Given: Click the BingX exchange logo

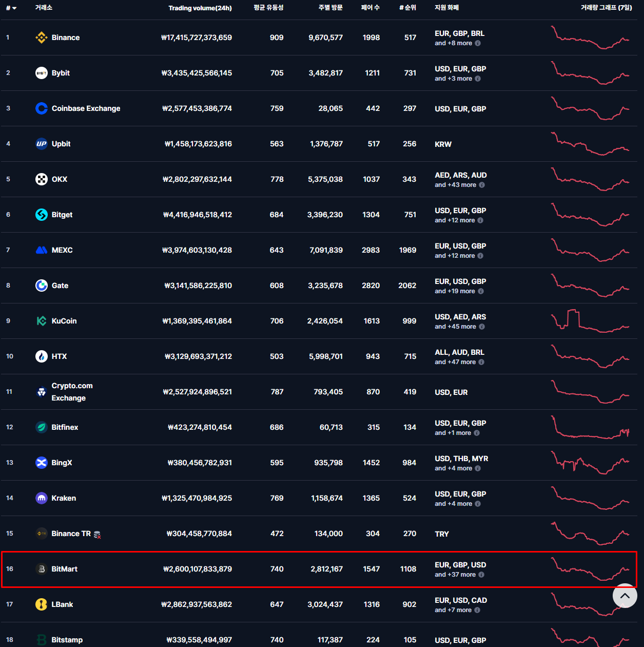Looking at the screenshot, I should pos(42,463).
